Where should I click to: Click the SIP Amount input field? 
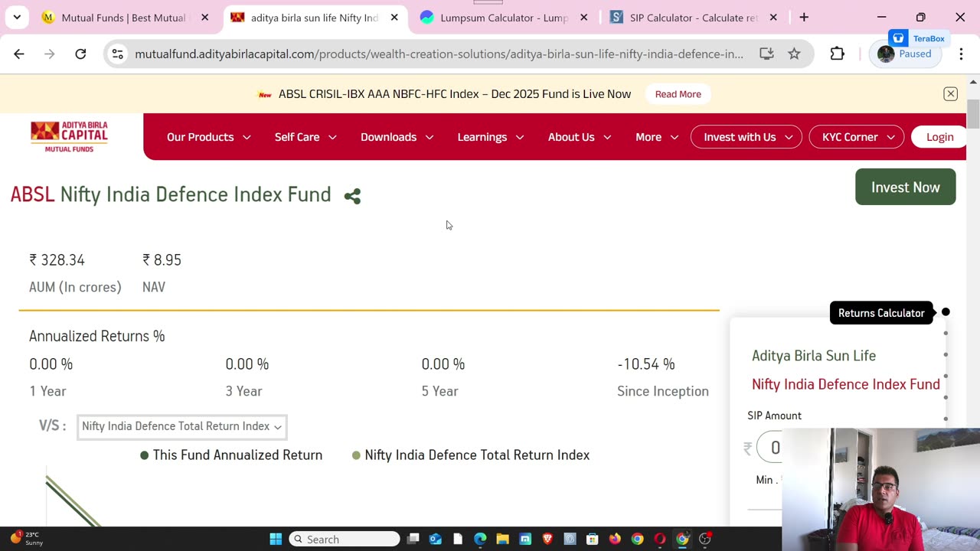pos(769,448)
